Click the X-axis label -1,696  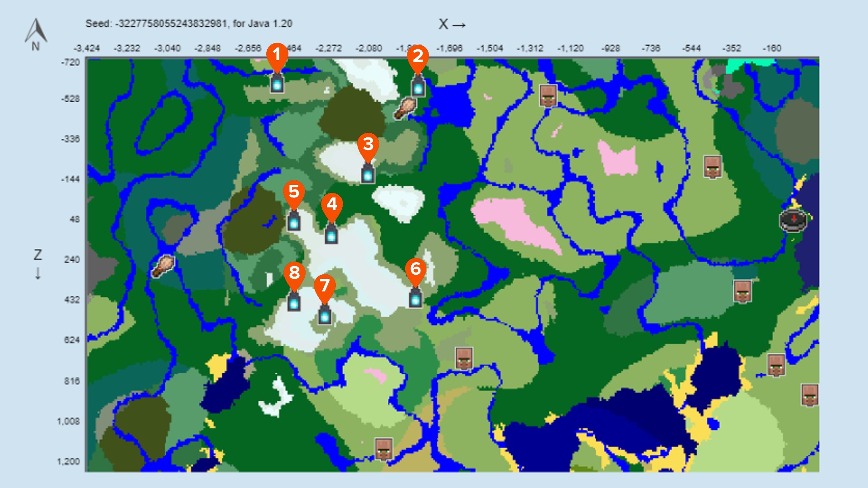point(449,48)
